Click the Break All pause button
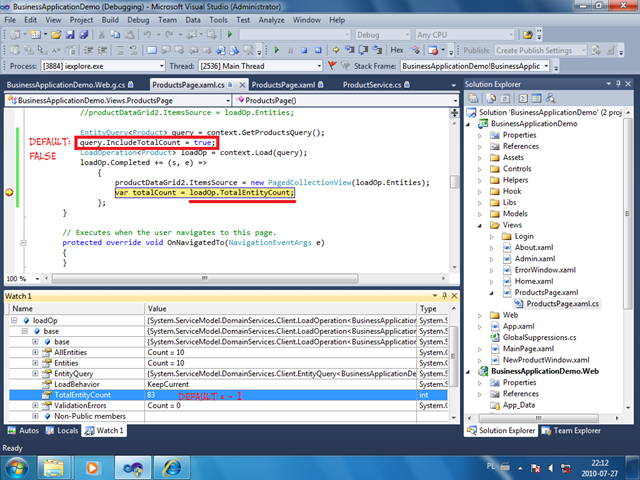Viewport: 640px width, 480px height. coord(291,50)
